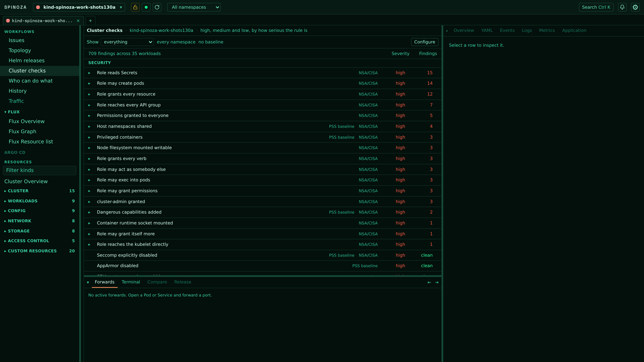
Task: Click the green connection status indicator
Action: (x=146, y=7)
